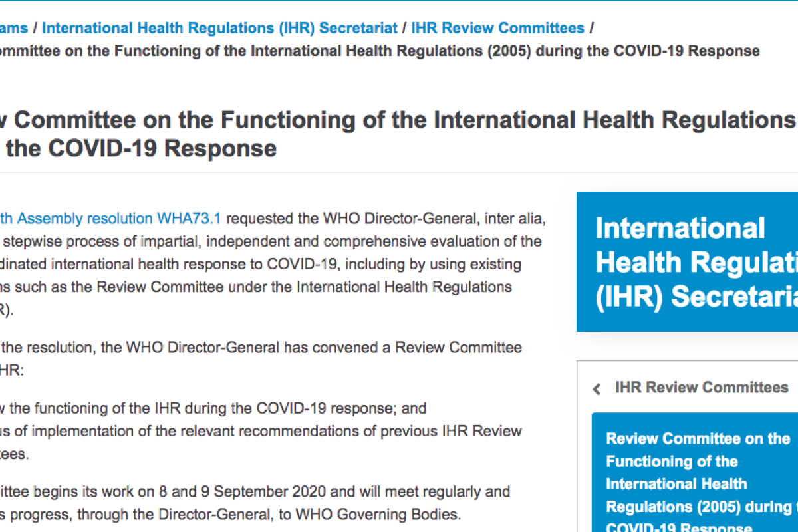Image resolution: width=798 pixels, height=532 pixels.
Task: Go to IHR Secretariat breadcrumb link
Action: click(x=219, y=28)
